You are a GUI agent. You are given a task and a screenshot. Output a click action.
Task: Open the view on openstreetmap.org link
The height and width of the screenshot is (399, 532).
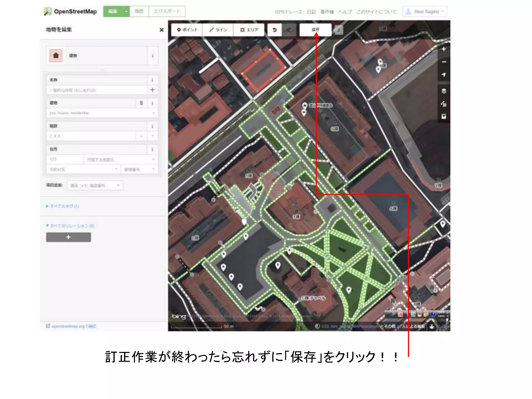71,326
